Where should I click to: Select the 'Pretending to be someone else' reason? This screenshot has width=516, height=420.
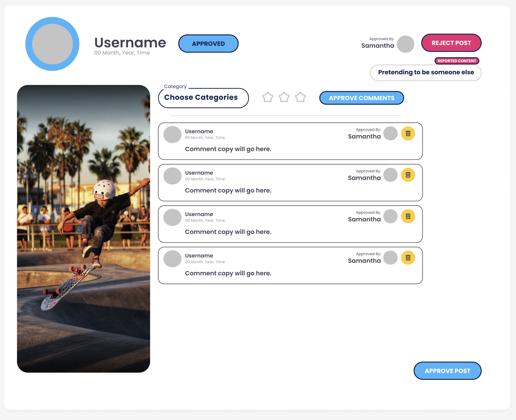pyautogui.click(x=426, y=73)
